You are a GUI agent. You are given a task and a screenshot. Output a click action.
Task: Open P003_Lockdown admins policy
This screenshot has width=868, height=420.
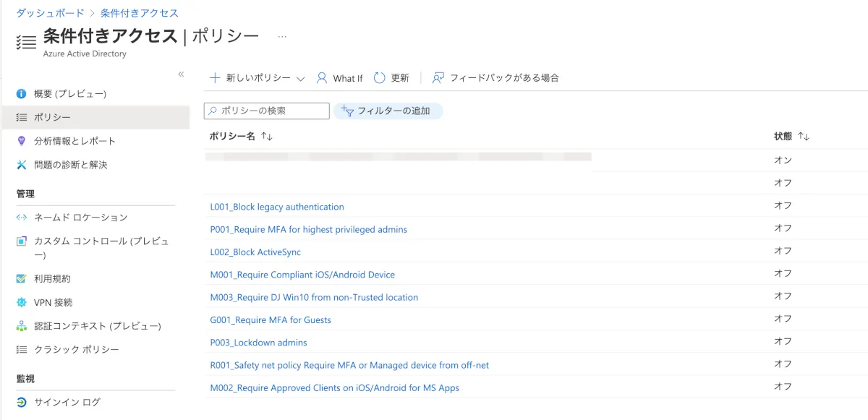pyautogui.click(x=258, y=343)
